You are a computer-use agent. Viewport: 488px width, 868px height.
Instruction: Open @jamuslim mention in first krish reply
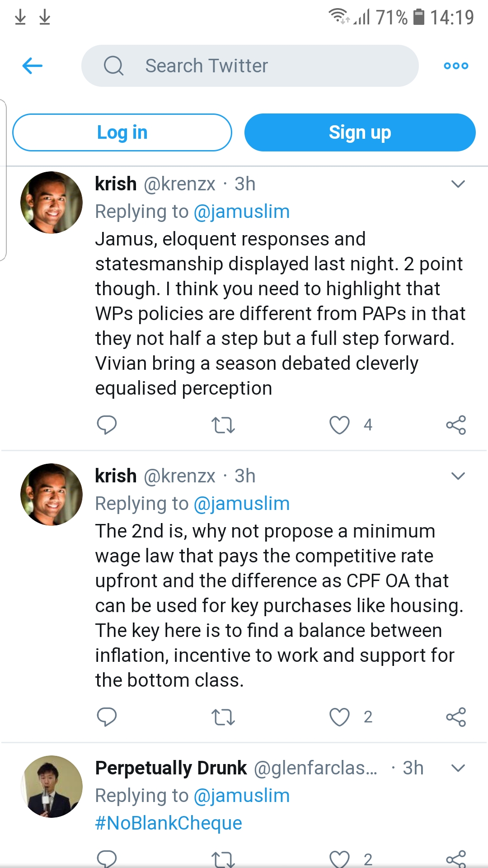point(241,212)
